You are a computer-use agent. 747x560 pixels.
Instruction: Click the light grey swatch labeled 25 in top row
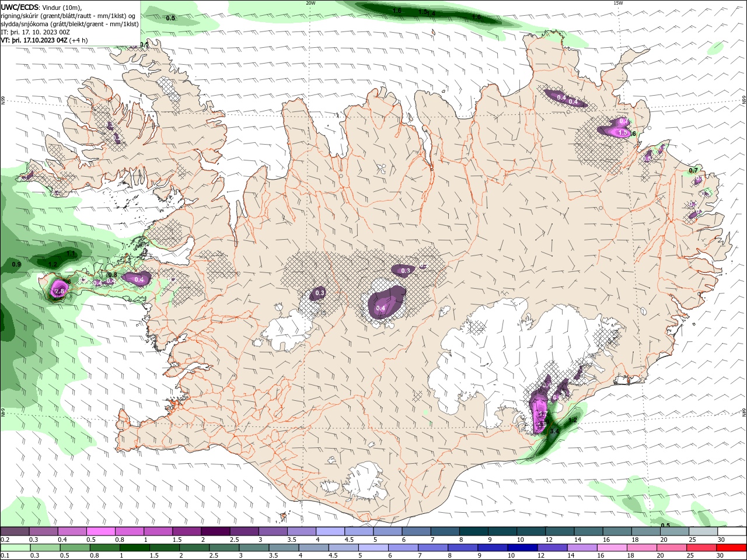click(x=702, y=531)
